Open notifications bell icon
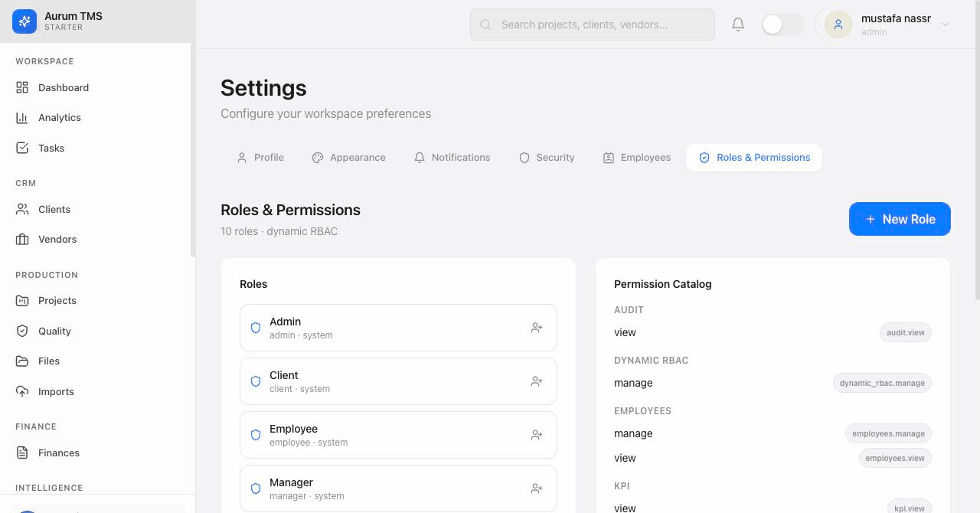980x513 pixels. (x=738, y=25)
